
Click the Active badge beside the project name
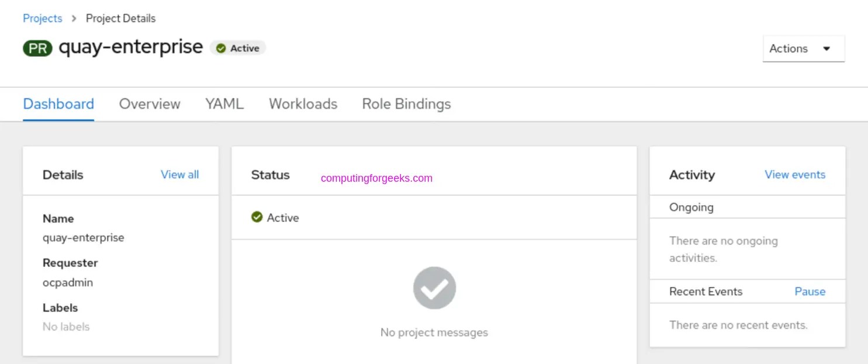click(237, 48)
